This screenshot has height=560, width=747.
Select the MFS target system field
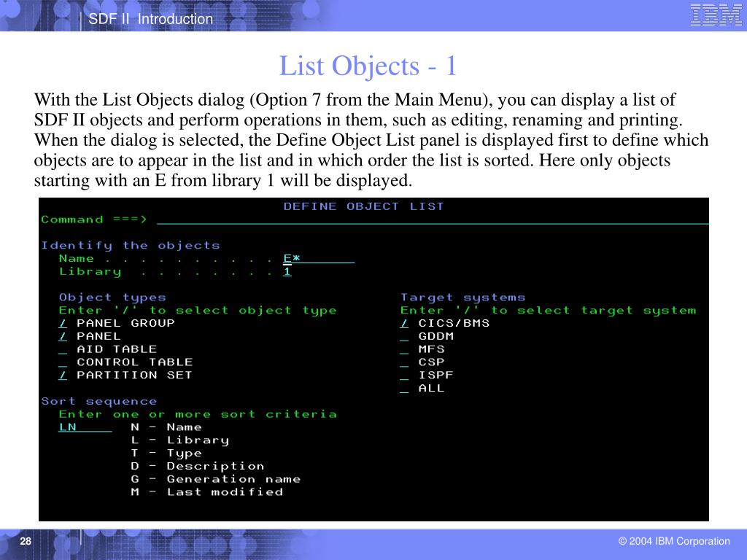coord(404,349)
